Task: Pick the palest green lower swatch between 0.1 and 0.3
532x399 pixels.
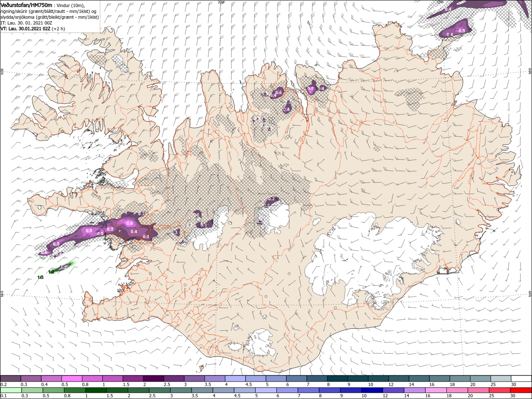Action: tap(10, 390)
